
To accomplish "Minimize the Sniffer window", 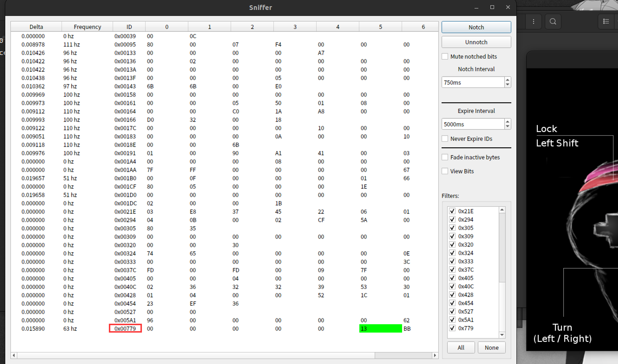I will click(x=476, y=7).
